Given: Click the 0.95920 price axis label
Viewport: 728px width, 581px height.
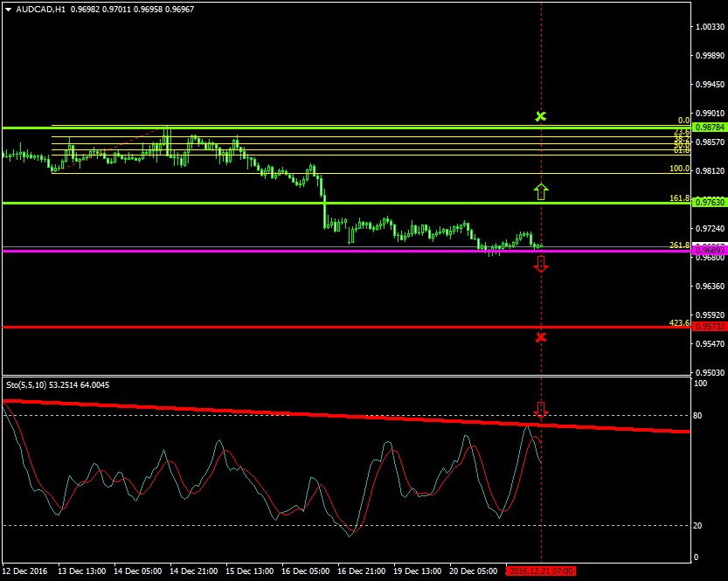Looking at the screenshot, I should tap(710, 315).
